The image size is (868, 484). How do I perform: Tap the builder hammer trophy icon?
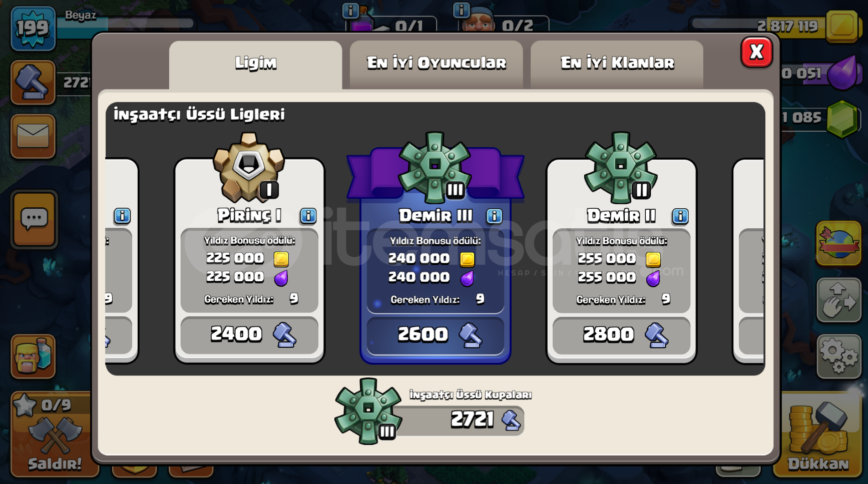[33, 83]
